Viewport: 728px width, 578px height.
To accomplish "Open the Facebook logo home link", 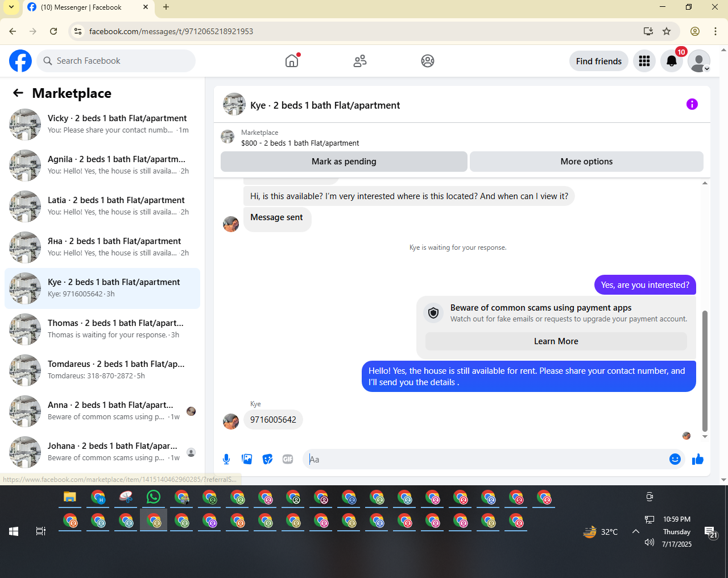I will 20,61.
